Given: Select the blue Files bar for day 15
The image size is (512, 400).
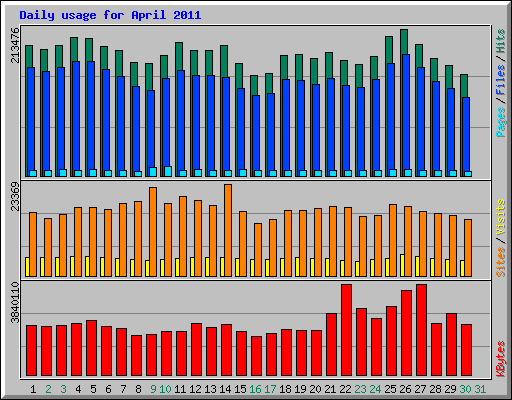Looking at the screenshot, I should pyautogui.click(x=241, y=129).
